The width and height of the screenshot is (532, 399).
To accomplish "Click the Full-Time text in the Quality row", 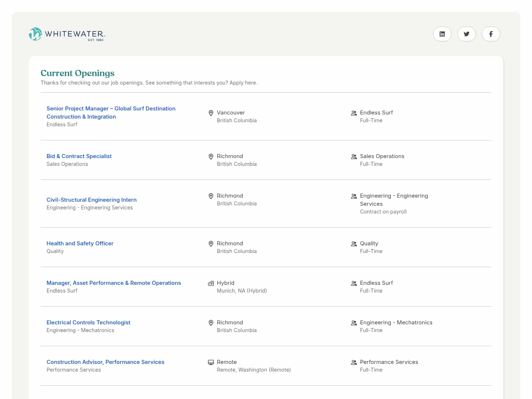I will 371,251.
